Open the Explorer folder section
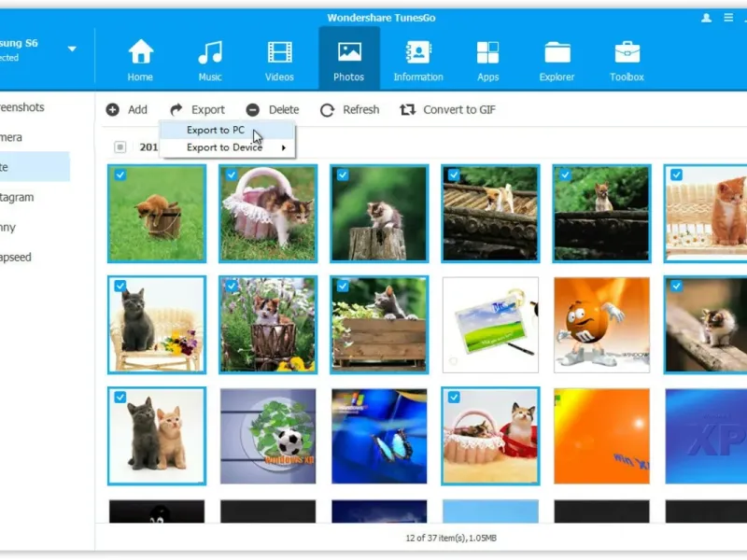The image size is (747, 560). click(557, 60)
